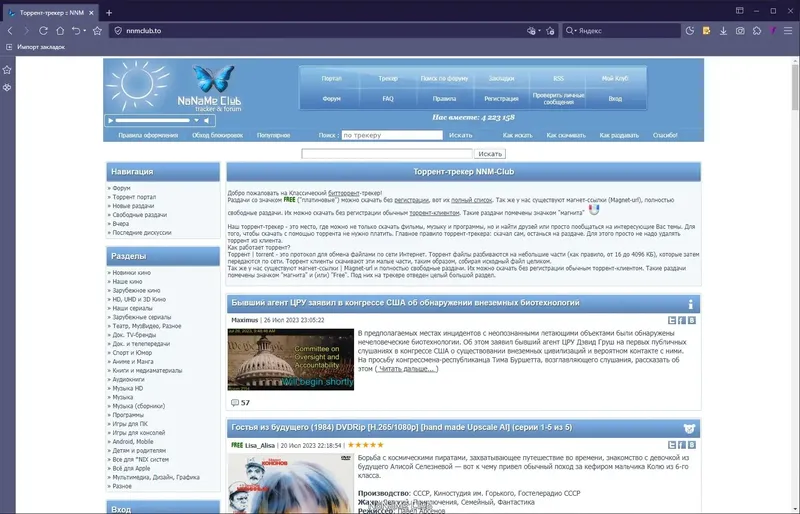This screenshot has height=514, width=800.
Task: Open the Портал menu item
Action: (332, 79)
